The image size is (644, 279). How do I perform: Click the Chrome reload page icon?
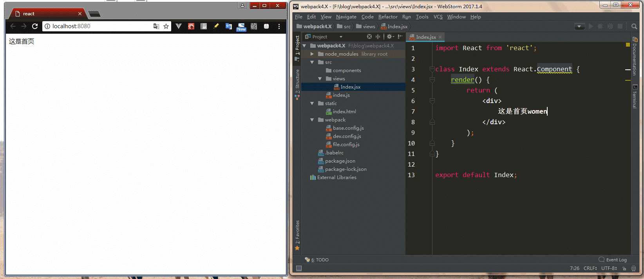(x=35, y=26)
